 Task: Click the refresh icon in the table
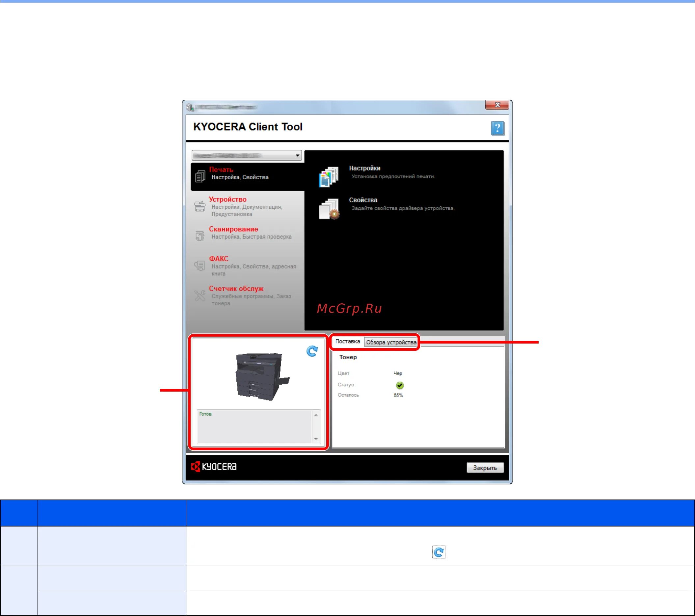point(438,552)
